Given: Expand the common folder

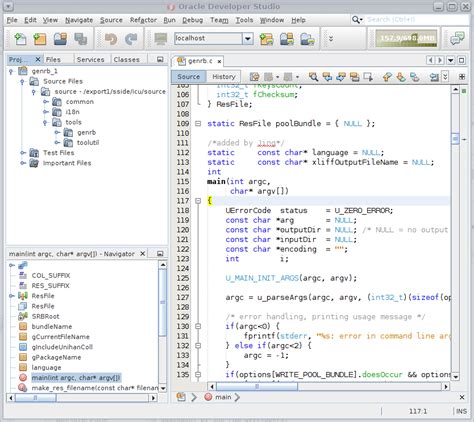Looking at the screenshot, I should tap(46, 102).
